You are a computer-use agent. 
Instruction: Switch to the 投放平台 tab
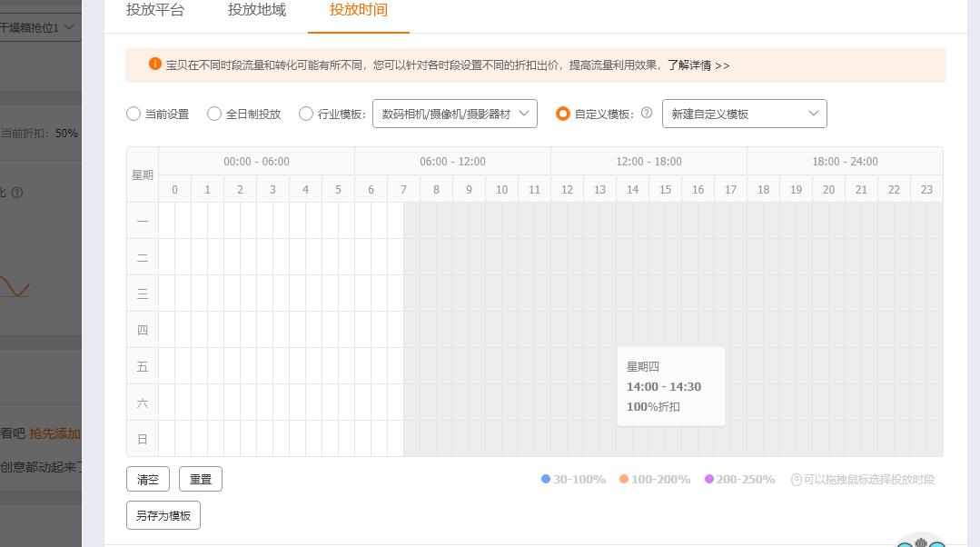155,10
